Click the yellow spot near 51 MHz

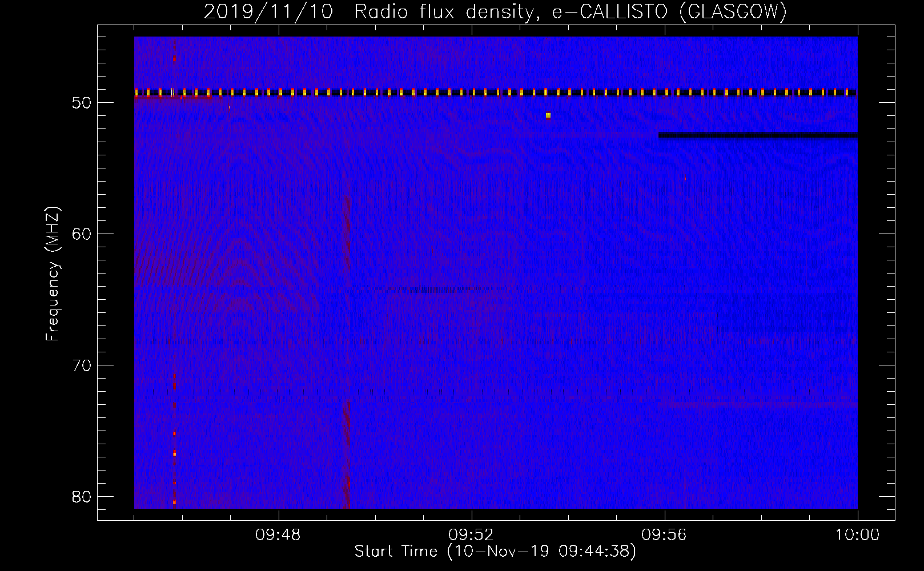548,115
